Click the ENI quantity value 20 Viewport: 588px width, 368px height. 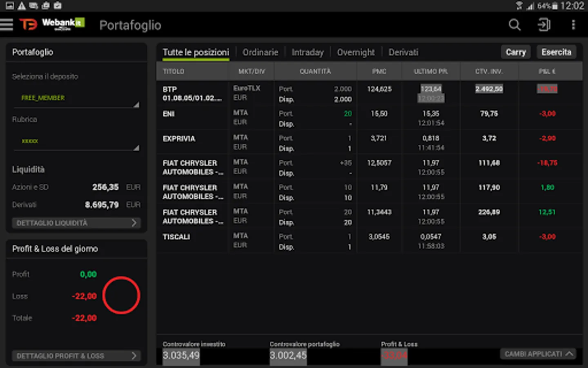(x=347, y=114)
